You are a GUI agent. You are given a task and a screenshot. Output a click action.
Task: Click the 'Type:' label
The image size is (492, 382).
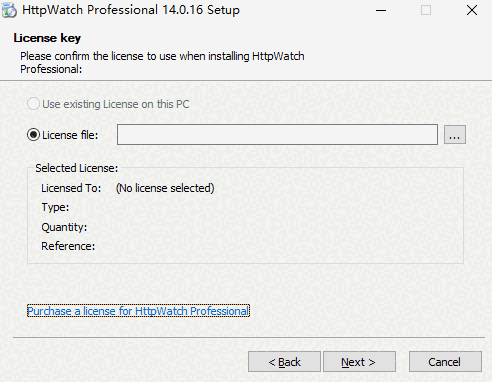click(55, 207)
